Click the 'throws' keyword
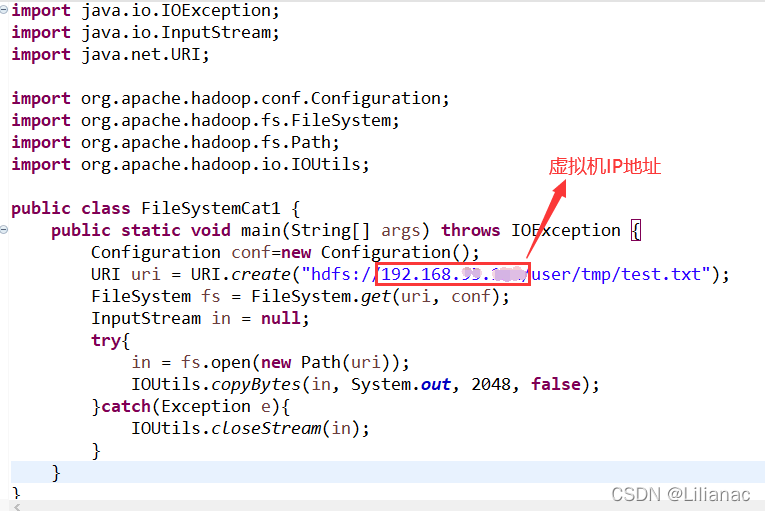Viewport: 765px width, 511px height. pos(471,230)
